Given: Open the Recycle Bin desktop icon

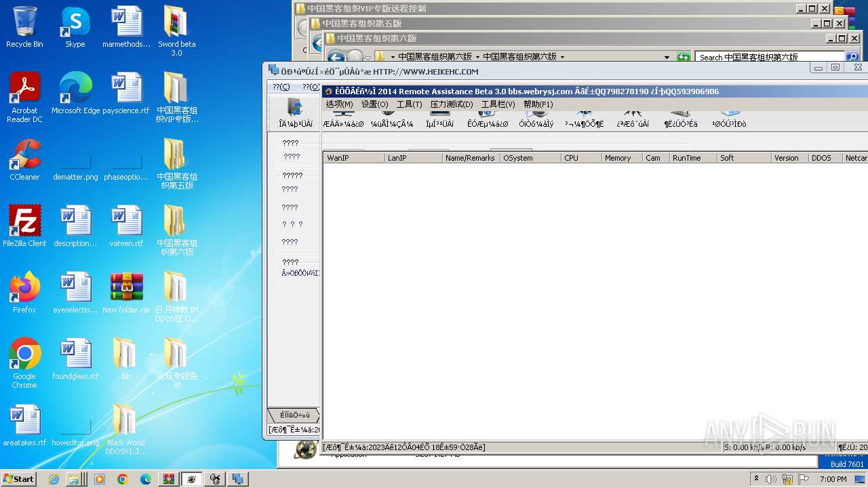Looking at the screenshot, I should (24, 27).
